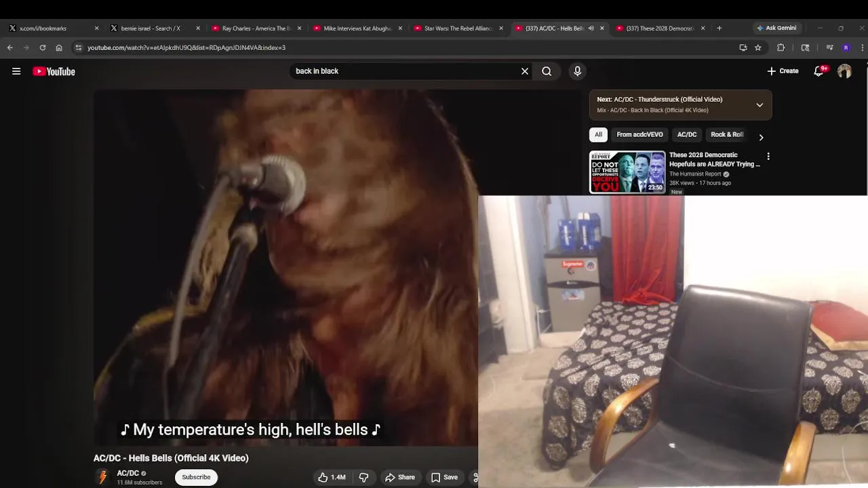Reload the current page
The height and width of the screenshot is (488, 868).
tap(43, 47)
